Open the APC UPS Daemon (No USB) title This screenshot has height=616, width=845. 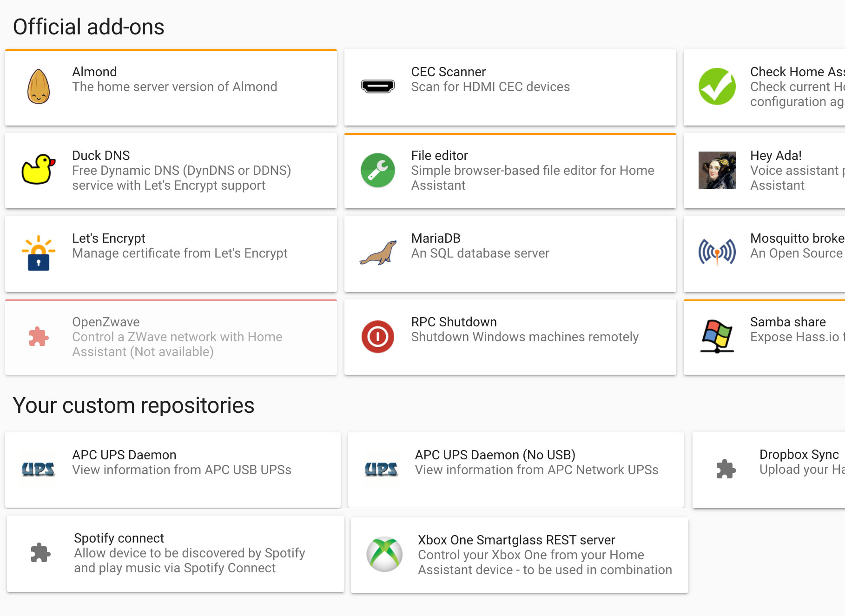495,455
